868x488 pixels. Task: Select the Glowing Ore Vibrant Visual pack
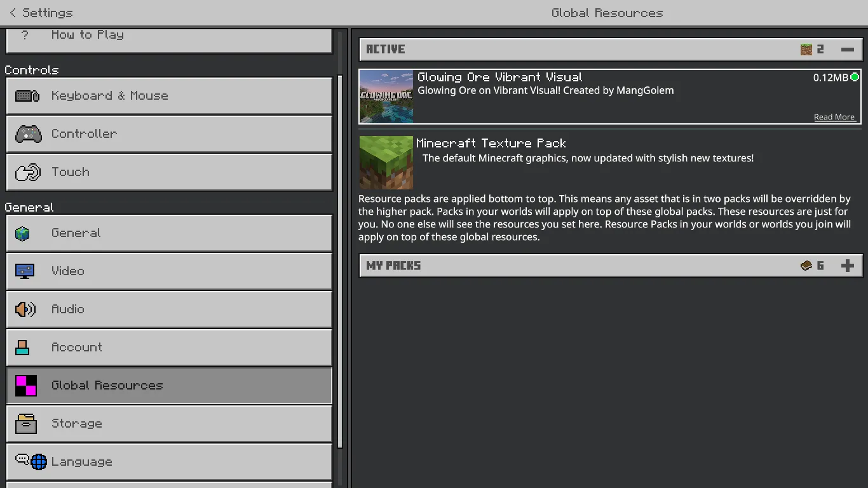pyautogui.click(x=610, y=97)
